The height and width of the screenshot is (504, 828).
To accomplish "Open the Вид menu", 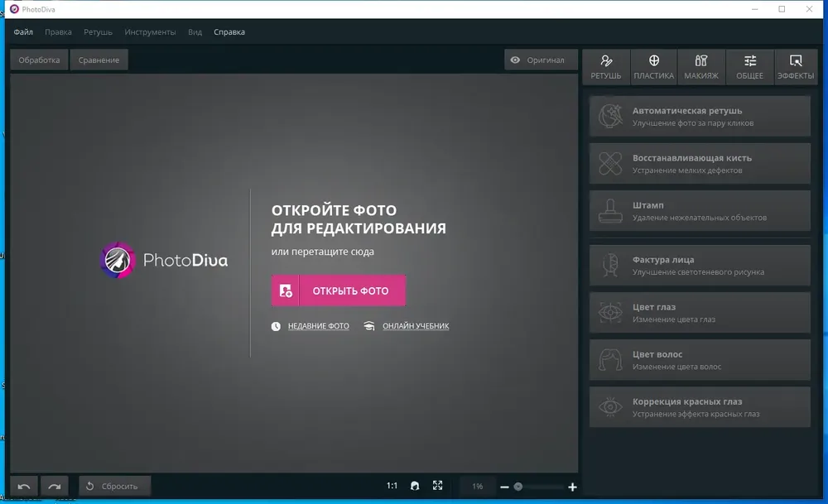I will (195, 31).
